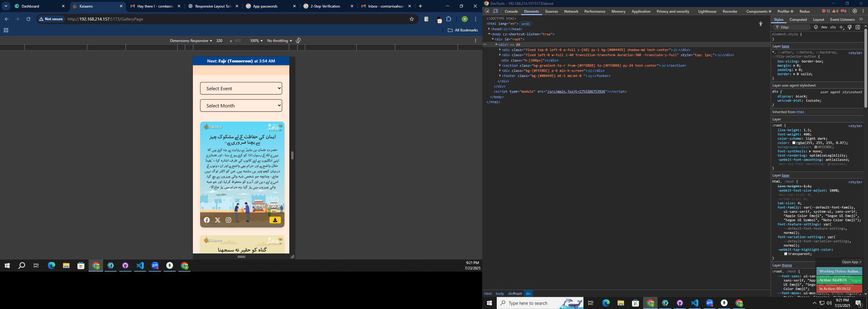This screenshot has height=309, width=868.
Task: Toggle computed styles sidebar icon
Action: (857, 27)
